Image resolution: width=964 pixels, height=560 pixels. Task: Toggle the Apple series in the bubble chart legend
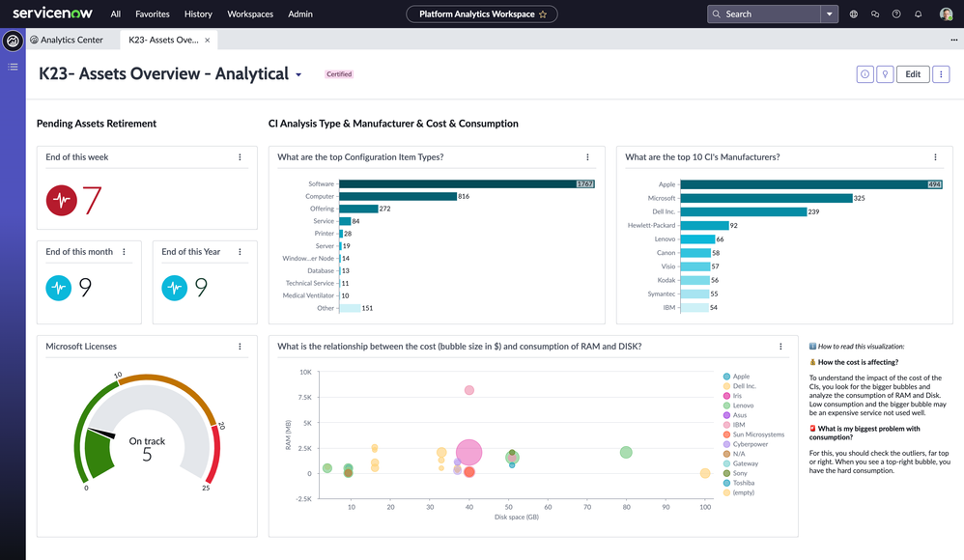click(737, 377)
